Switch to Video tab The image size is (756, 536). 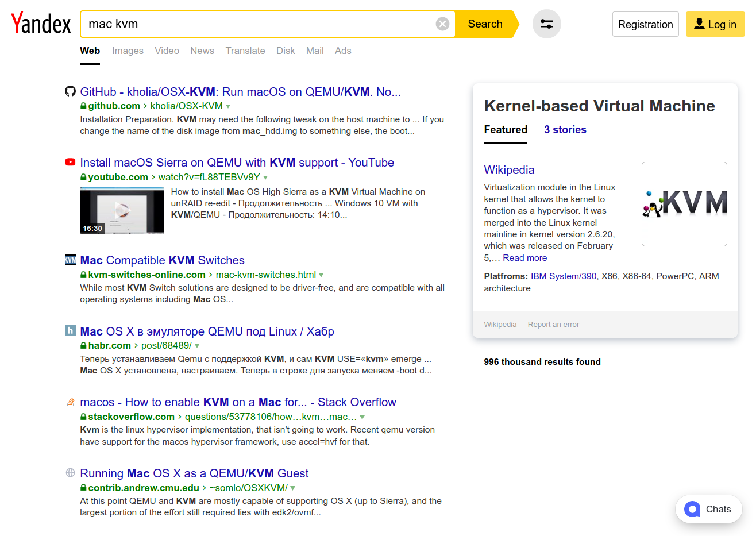tap(167, 51)
